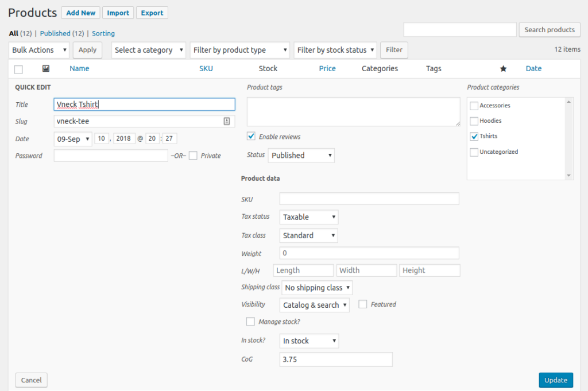Click the image thumbnail column icon
The width and height of the screenshot is (588, 391).
46,68
